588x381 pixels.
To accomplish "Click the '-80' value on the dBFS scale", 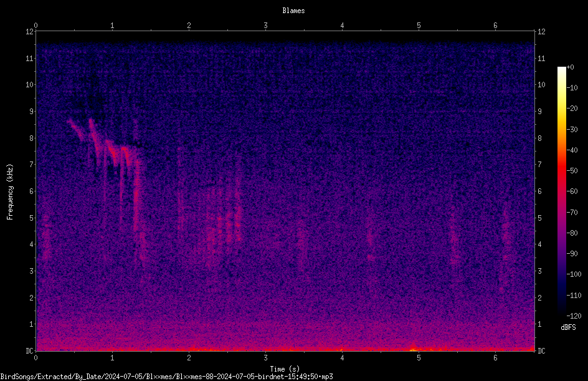I will click(x=572, y=233).
